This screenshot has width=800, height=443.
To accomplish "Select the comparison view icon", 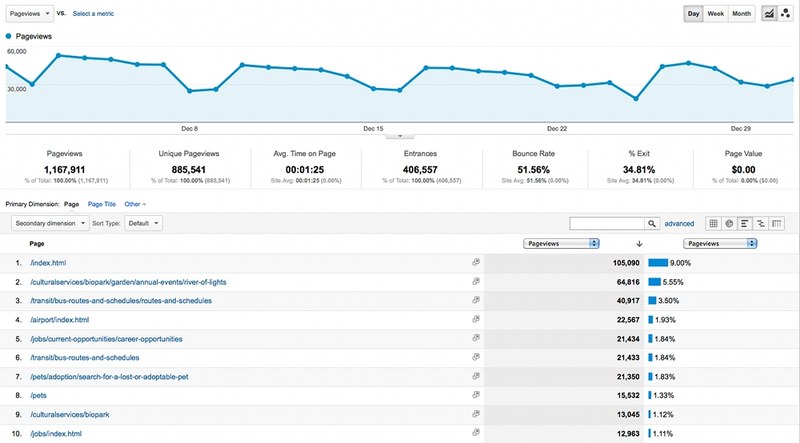I will click(x=761, y=224).
